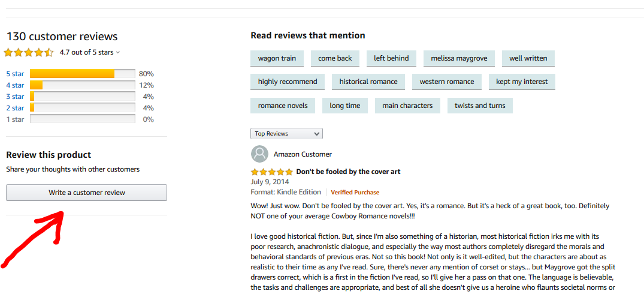Open the Top Reviews sort dropdown
This screenshot has width=644, height=294.
(x=287, y=134)
